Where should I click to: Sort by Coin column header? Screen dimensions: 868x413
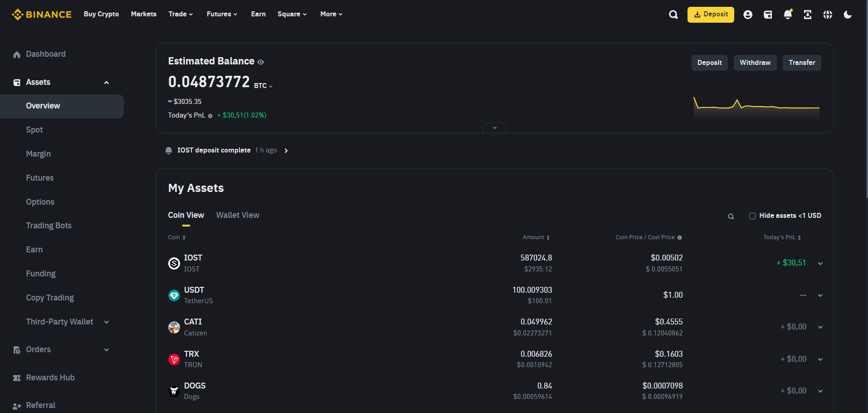point(176,237)
